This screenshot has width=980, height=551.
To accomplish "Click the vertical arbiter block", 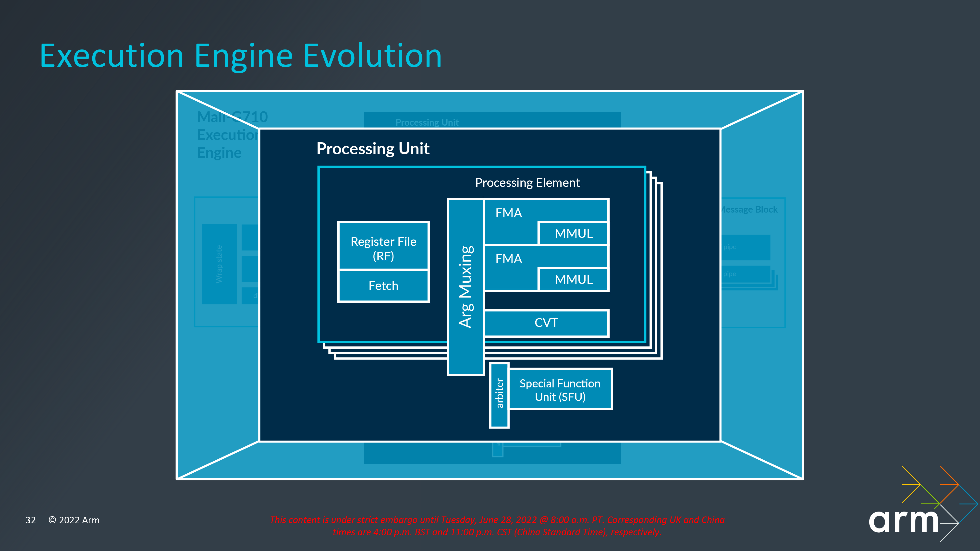I will tap(499, 395).
